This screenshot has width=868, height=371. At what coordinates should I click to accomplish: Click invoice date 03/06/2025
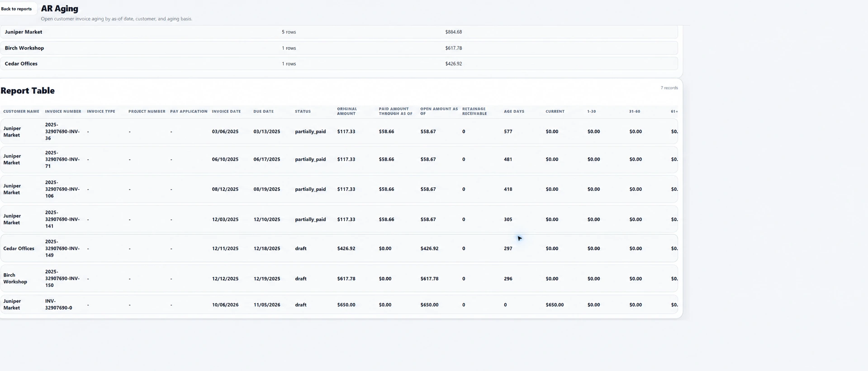click(225, 132)
